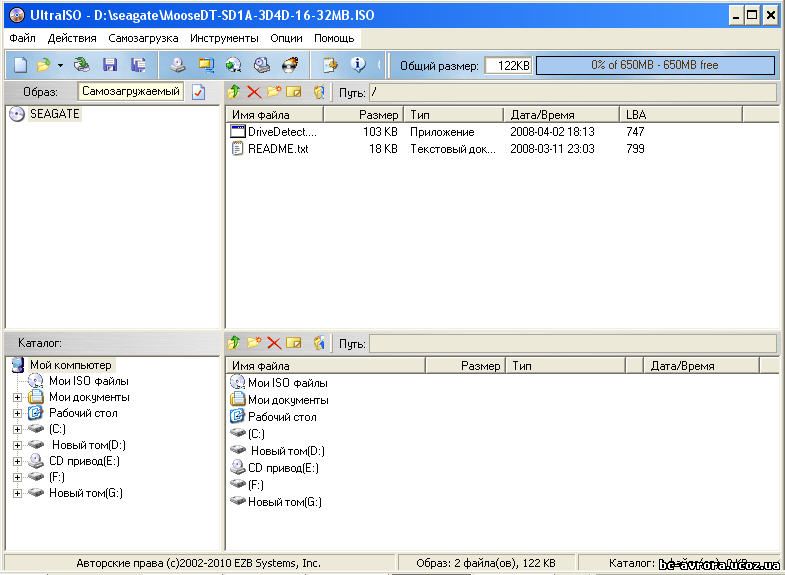This screenshot has height=575, width=785.
Task: Open the Действия menu
Action: point(72,38)
